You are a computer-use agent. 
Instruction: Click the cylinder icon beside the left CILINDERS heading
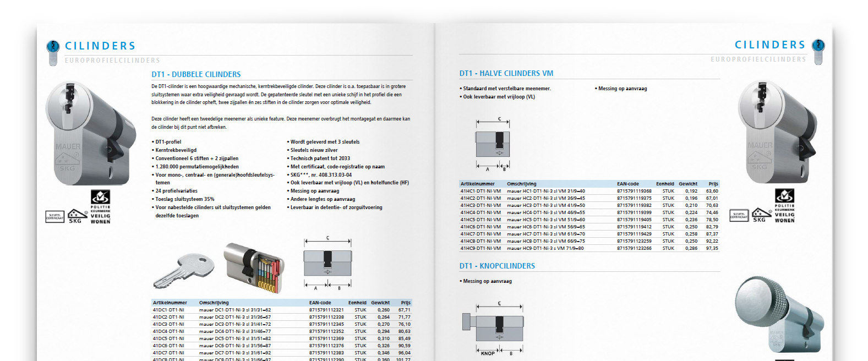click(53, 52)
